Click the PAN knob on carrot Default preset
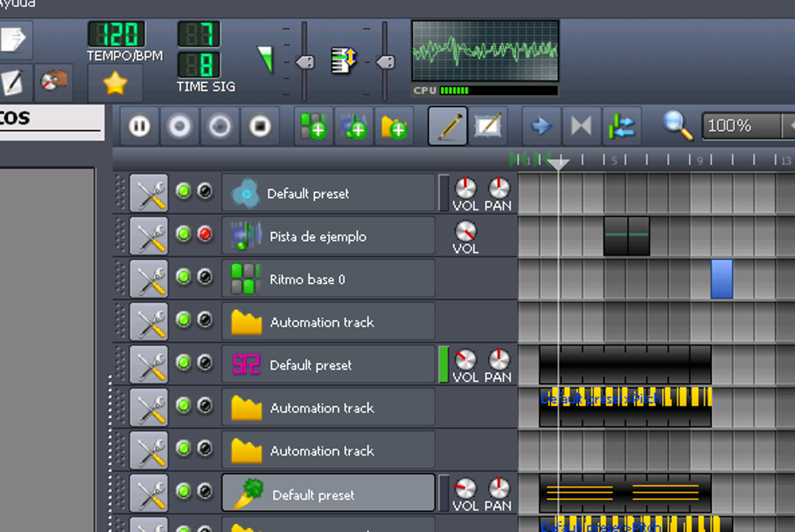795x532 pixels. [498, 488]
